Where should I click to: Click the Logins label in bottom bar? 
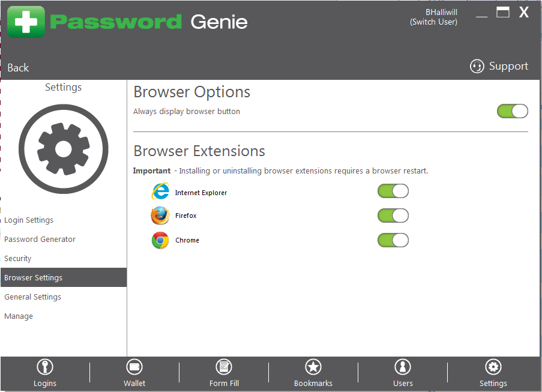pyautogui.click(x=45, y=384)
